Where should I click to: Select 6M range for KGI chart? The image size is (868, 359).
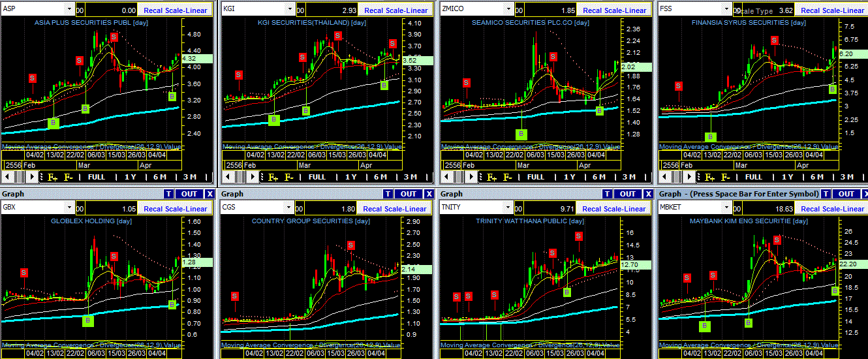point(380,177)
